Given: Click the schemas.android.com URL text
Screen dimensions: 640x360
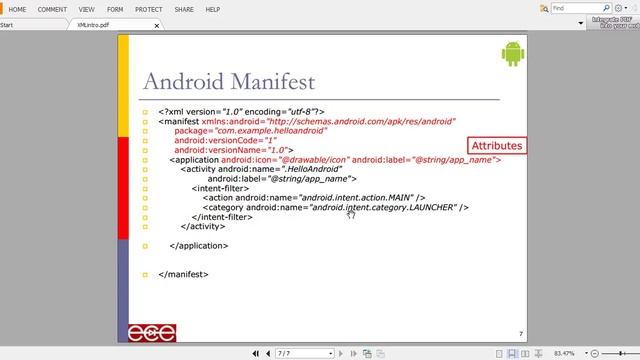Looking at the screenshot, I should click(361, 121).
